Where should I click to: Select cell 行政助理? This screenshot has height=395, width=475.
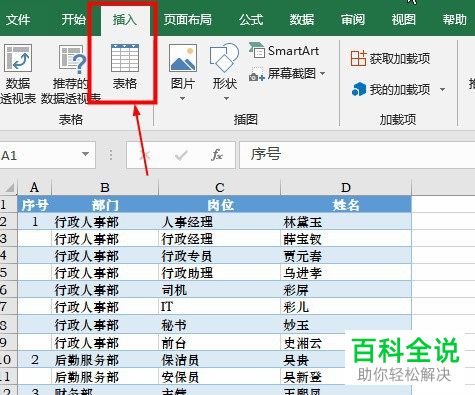220,273
